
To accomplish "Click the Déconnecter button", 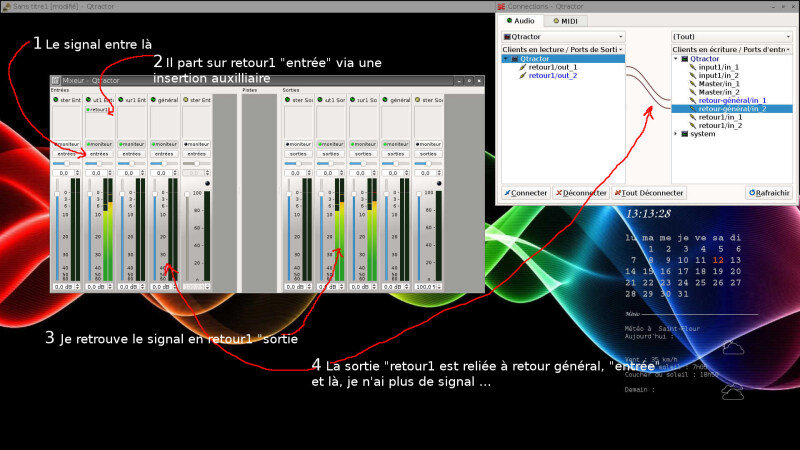I will (x=581, y=193).
